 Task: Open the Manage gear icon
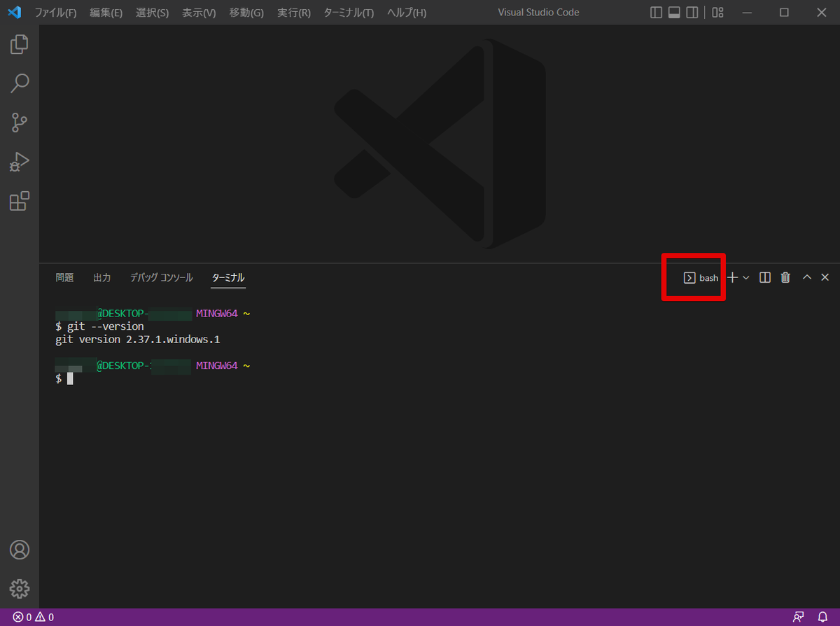click(20, 588)
